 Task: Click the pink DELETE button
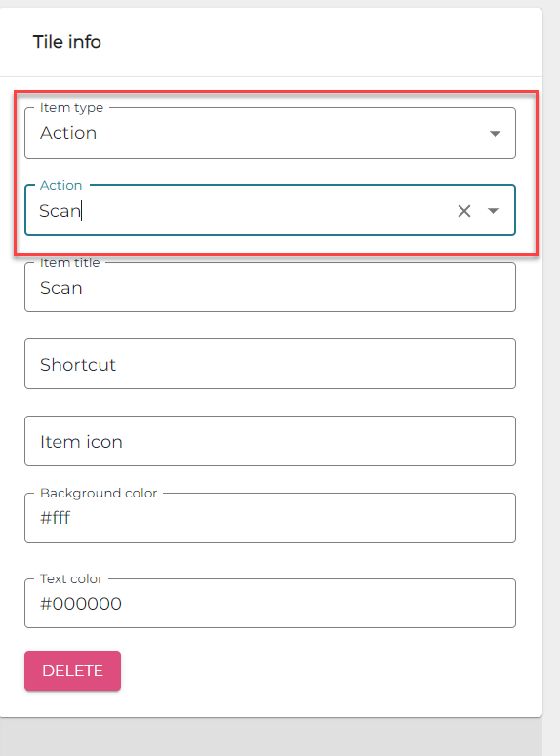click(x=73, y=671)
